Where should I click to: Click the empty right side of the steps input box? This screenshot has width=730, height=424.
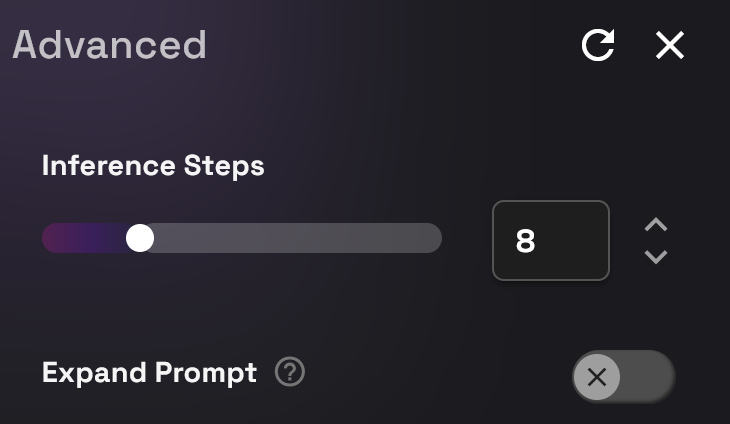pos(578,241)
